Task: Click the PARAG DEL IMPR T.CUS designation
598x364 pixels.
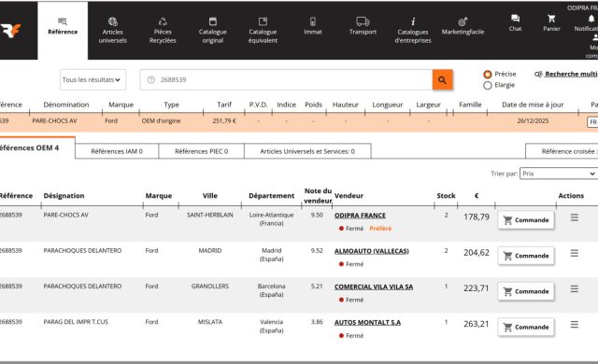Action: pyautogui.click(x=76, y=322)
